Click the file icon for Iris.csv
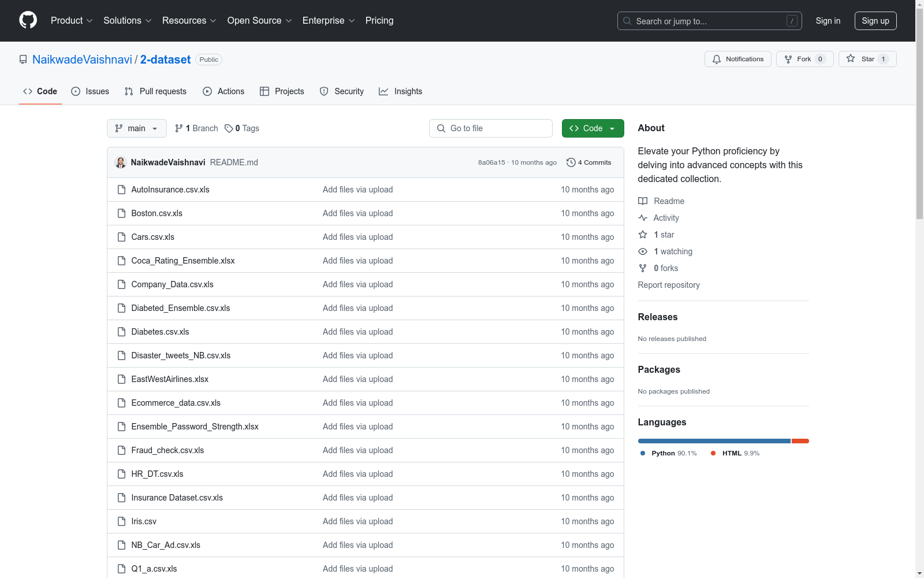 pyautogui.click(x=121, y=521)
